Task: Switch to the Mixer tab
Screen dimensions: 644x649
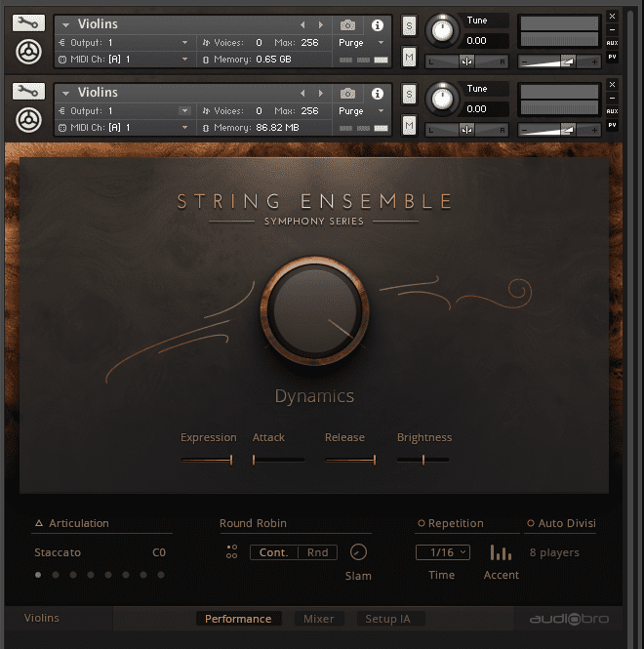Action: 318,619
